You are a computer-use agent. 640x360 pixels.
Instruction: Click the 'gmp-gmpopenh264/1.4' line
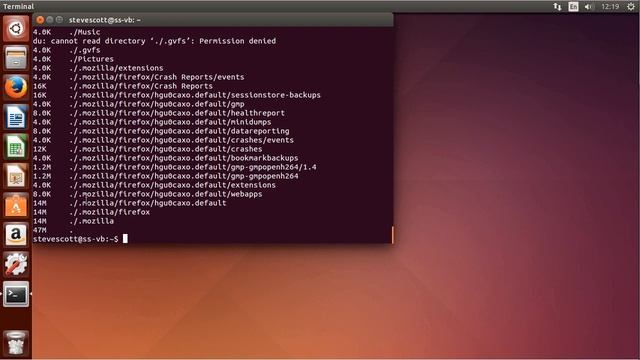175,167
